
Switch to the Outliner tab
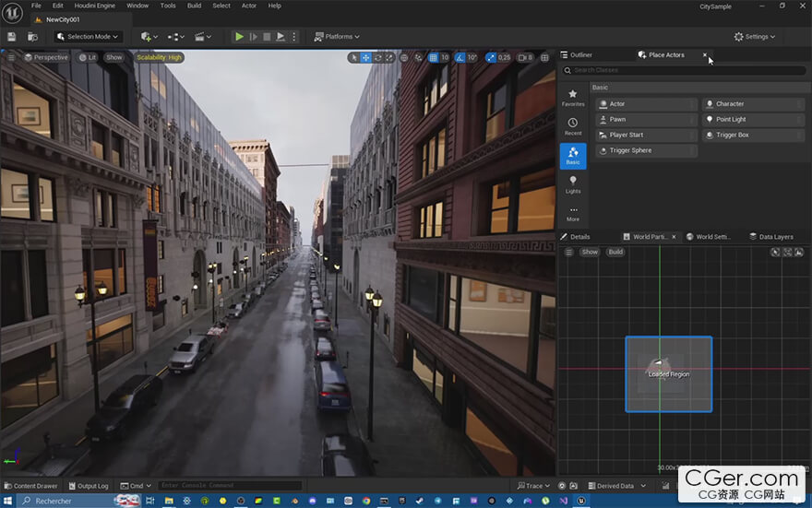(580, 55)
